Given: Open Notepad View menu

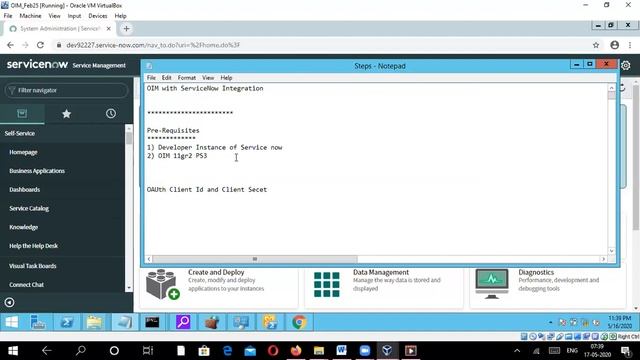Looking at the screenshot, I should pos(208,78).
